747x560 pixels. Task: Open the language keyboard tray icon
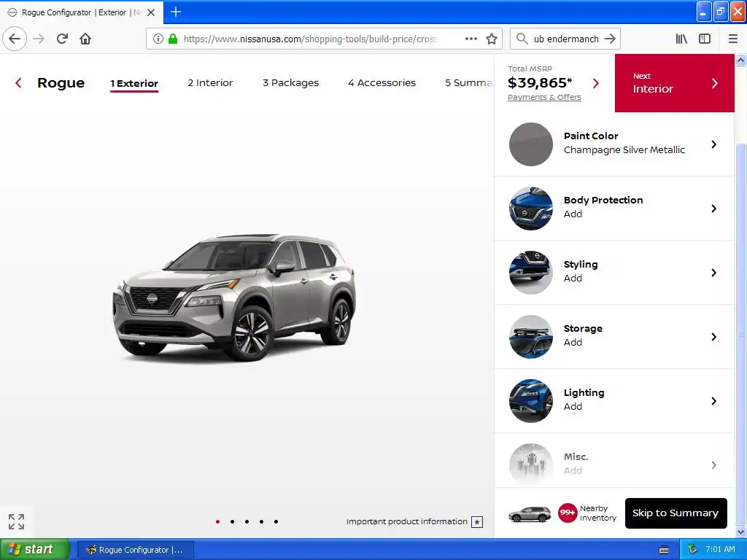pyautogui.click(x=664, y=550)
